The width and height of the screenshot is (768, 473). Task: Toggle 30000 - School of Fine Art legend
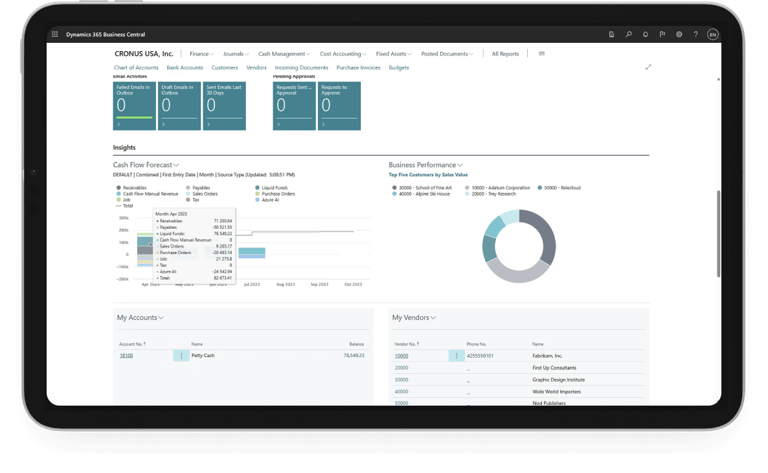tap(422, 188)
